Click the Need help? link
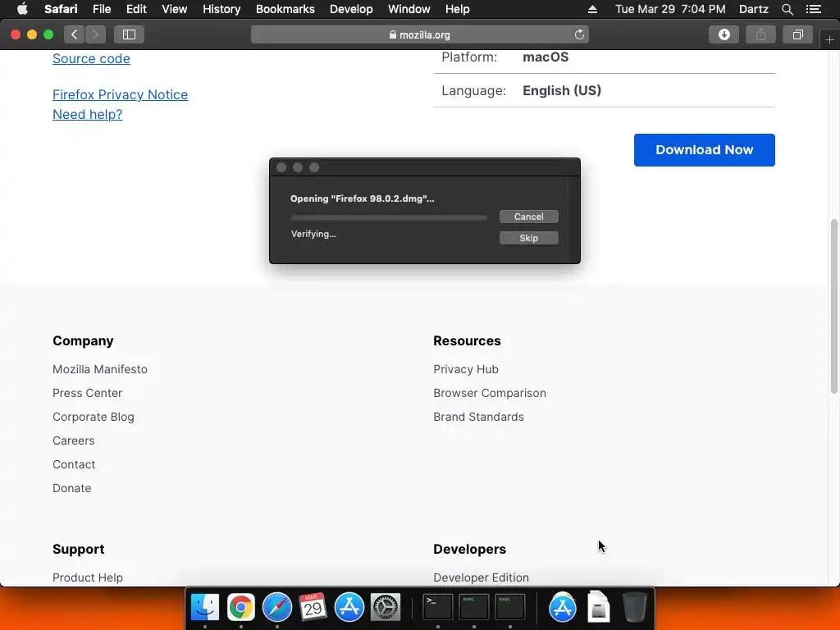 pos(87,114)
